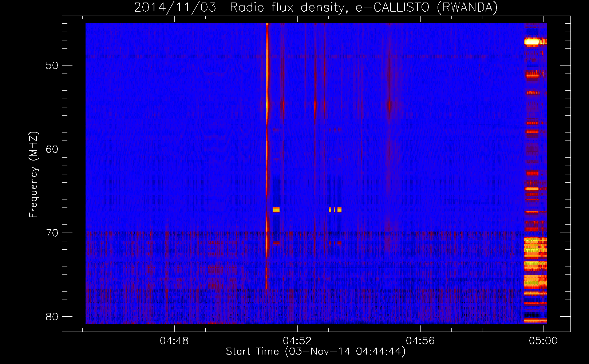
Task: Click the 'Start Time (03-Nov-14 04:44:44)' axis label
Action: click(x=316, y=352)
